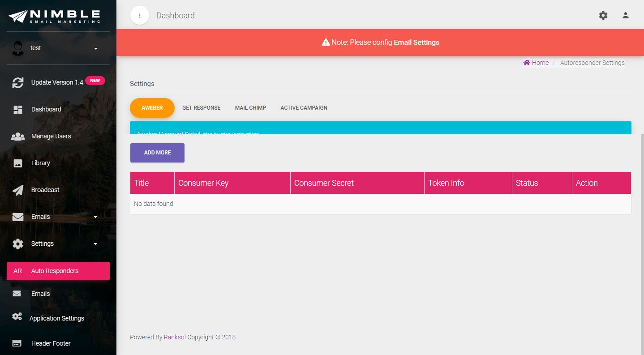Click the Dashboard page title

[x=176, y=16]
